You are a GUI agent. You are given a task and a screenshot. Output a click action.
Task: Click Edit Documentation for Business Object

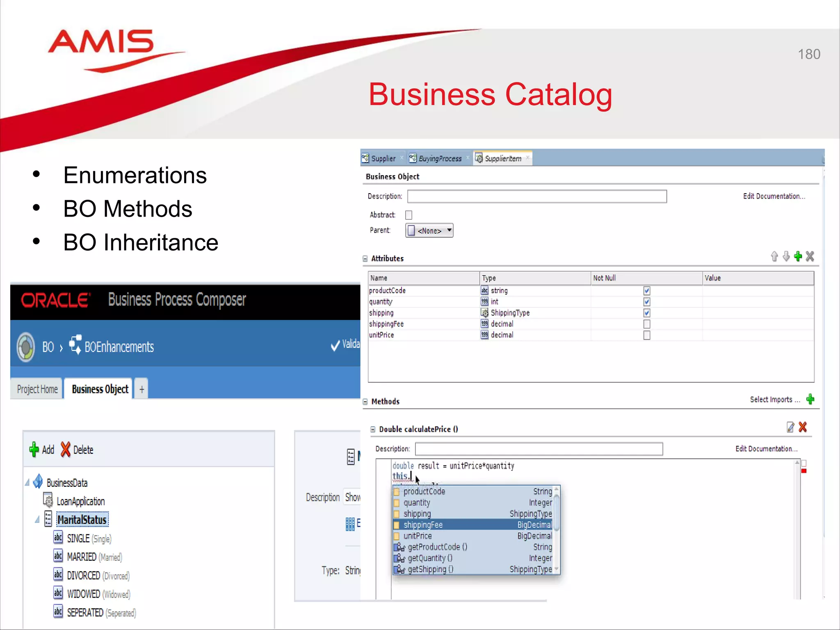[x=774, y=196]
